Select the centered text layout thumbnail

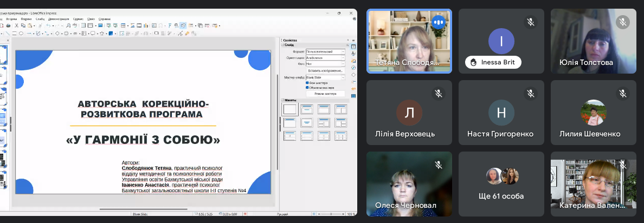coord(307,122)
